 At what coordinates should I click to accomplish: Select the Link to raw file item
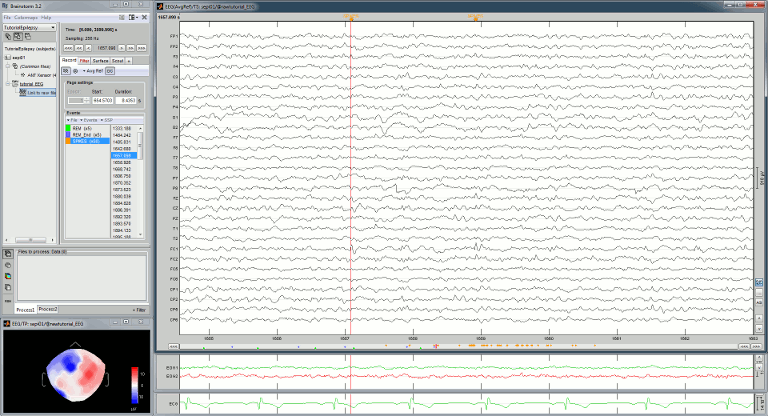[x=38, y=92]
